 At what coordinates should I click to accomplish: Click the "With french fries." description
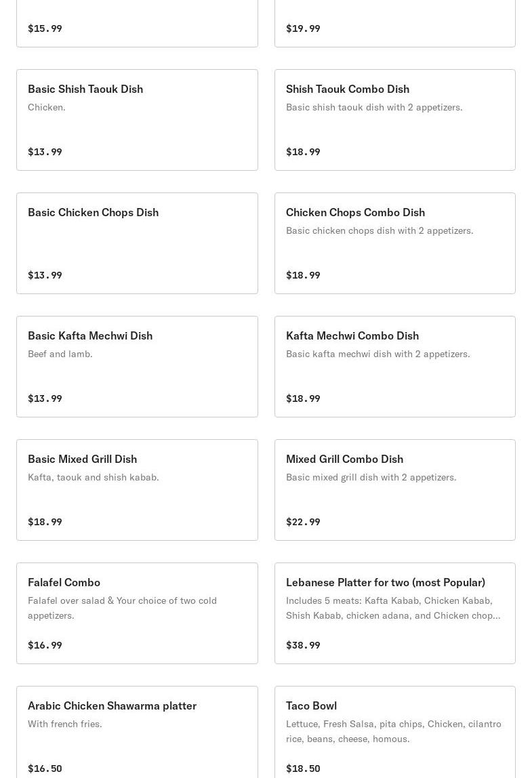click(65, 724)
